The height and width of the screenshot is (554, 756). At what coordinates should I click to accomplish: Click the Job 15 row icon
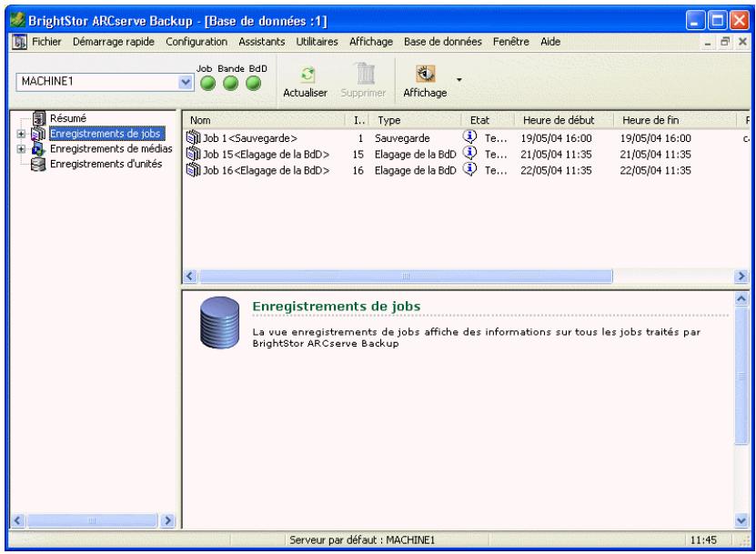pyautogui.click(x=194, y=154)
